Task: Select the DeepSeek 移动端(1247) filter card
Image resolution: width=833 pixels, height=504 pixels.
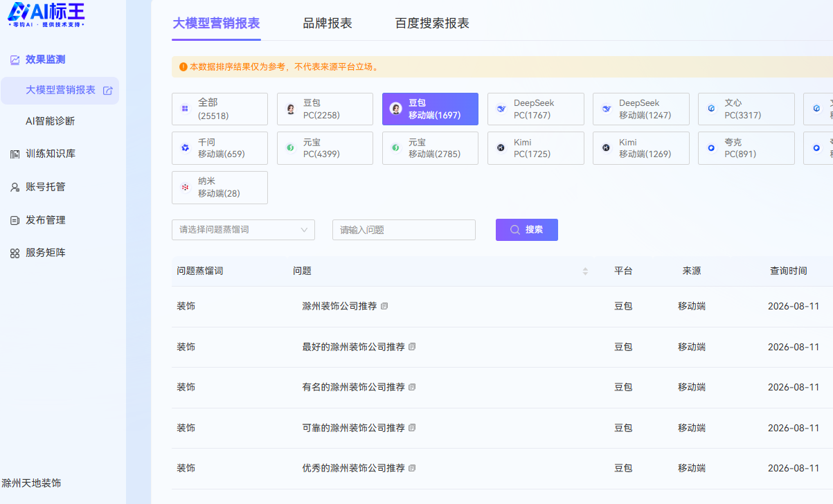Action: (x=641, y=109)
